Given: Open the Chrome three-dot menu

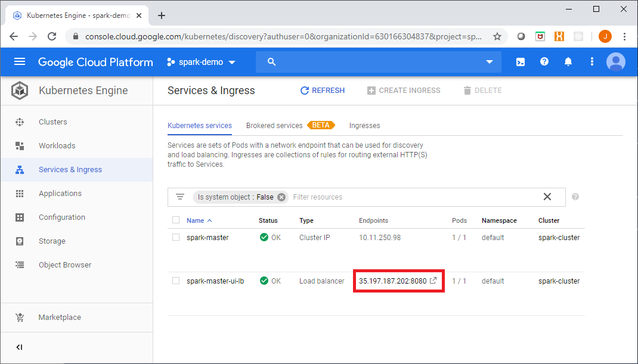Looking at the screenshot, I should click(624, 36).
